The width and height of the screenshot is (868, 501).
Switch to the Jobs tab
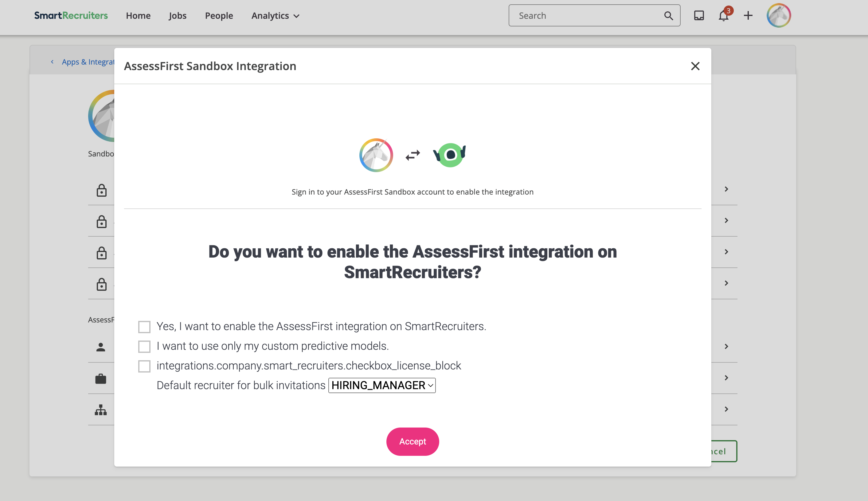pos(178,15)
